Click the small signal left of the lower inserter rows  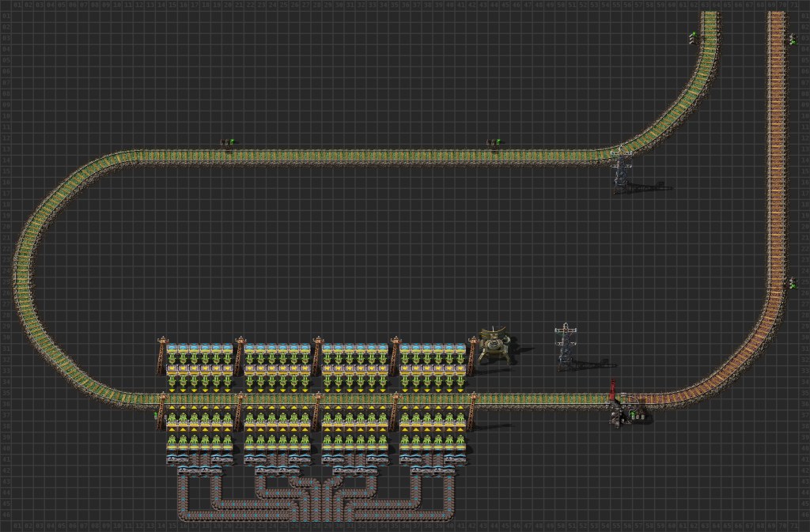coord(156,414)
